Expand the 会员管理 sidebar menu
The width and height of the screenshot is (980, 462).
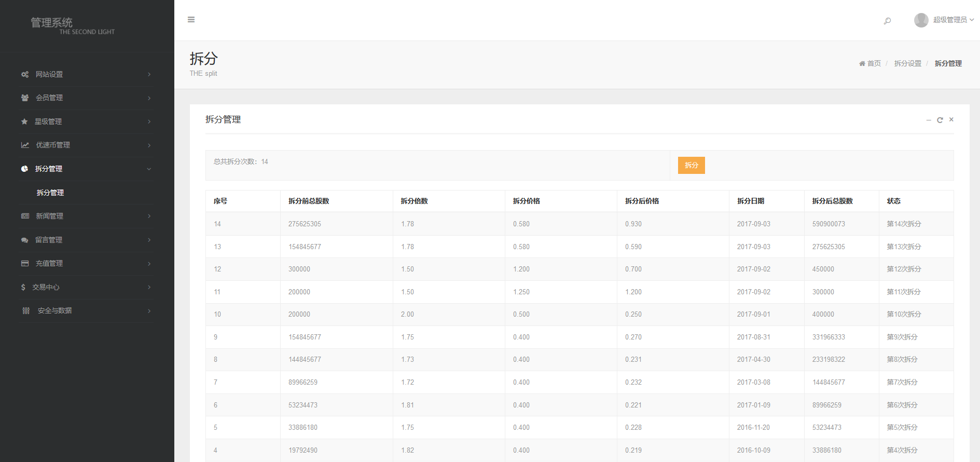[49, 98]
